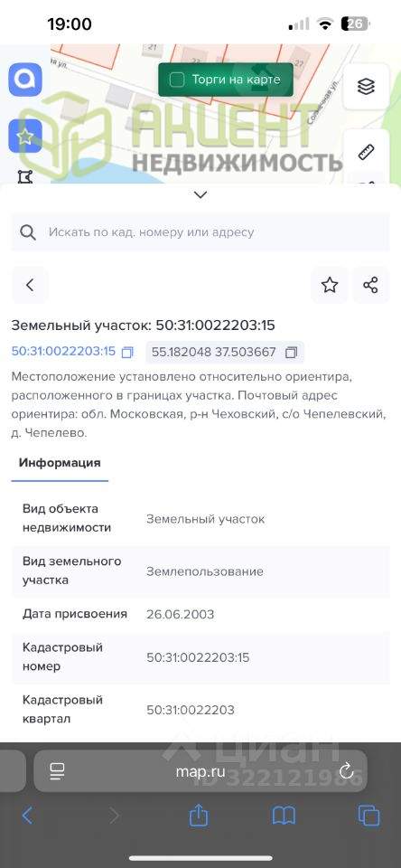This screenshot has width=401, height=868.
Task: Open favorites star in left sidebar
Action: point(25,137)
